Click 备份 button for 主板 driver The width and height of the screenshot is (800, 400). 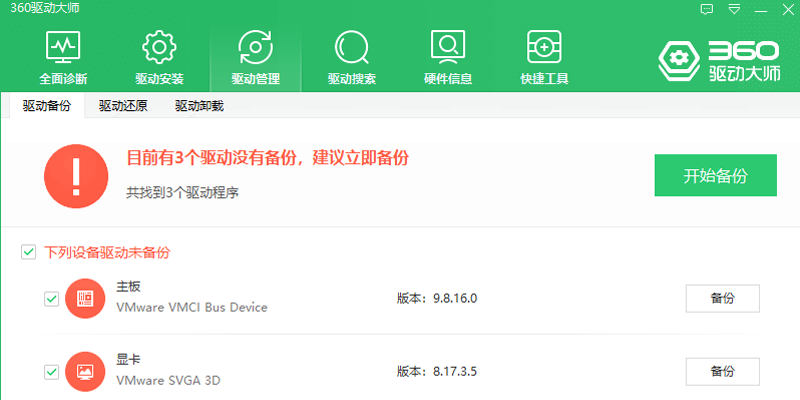[x=722, y=298]
